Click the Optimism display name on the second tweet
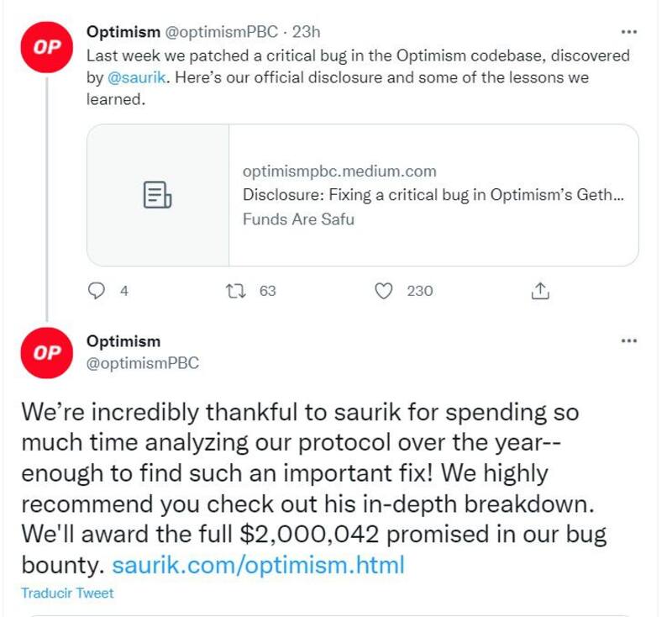The image size is (672, 617). (x=123, y=341)
